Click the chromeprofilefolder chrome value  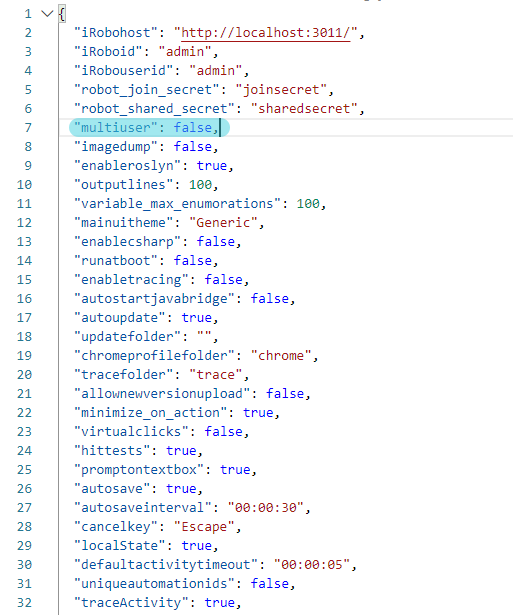[x=281, y=355]
